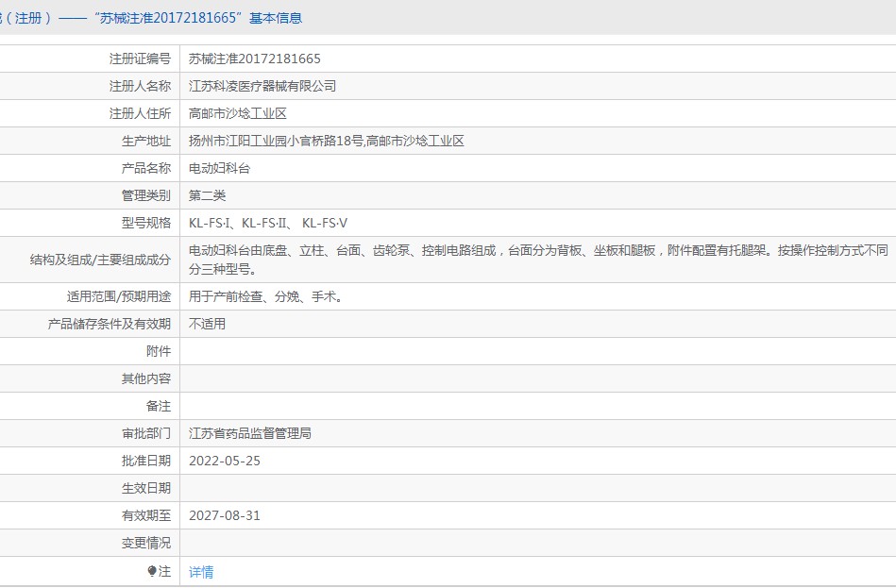Click the 生产地址 label
Screen dimensions: 896x588
pos(146,142)
